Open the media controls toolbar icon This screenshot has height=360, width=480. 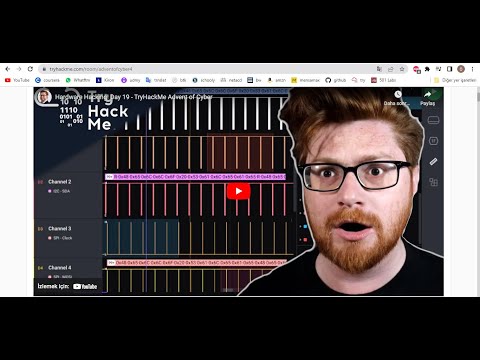tap(438, 69)
